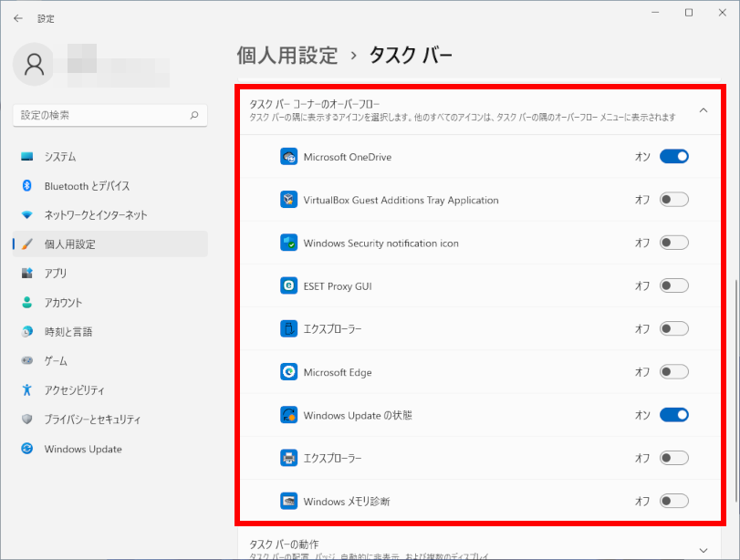Enable the VirtualBox Guest Additions toggle

pos(674,200)
